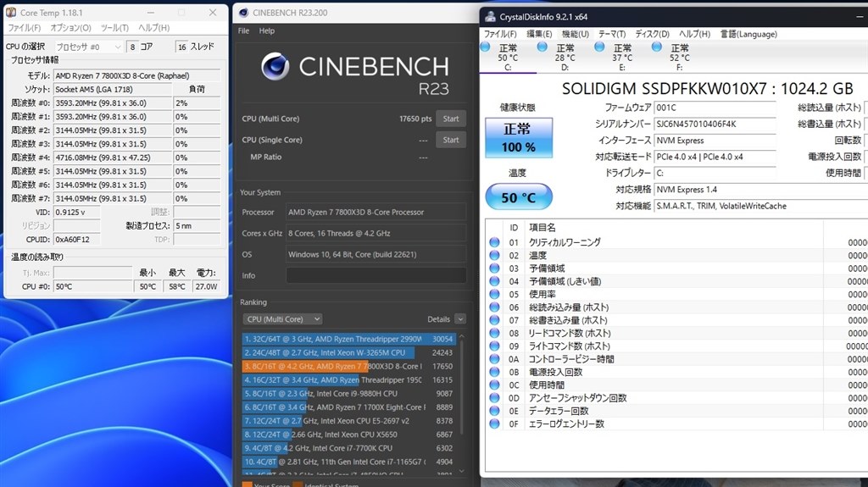The image size is (868, 487).
Task: Click status icon for 07 総書き込み量 (ホスト)
Action: coord(494,320)
